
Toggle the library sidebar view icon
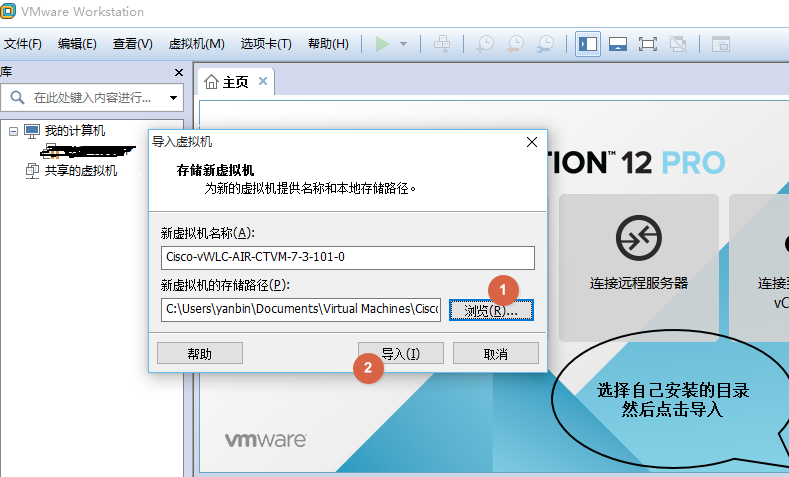(588, 44)
